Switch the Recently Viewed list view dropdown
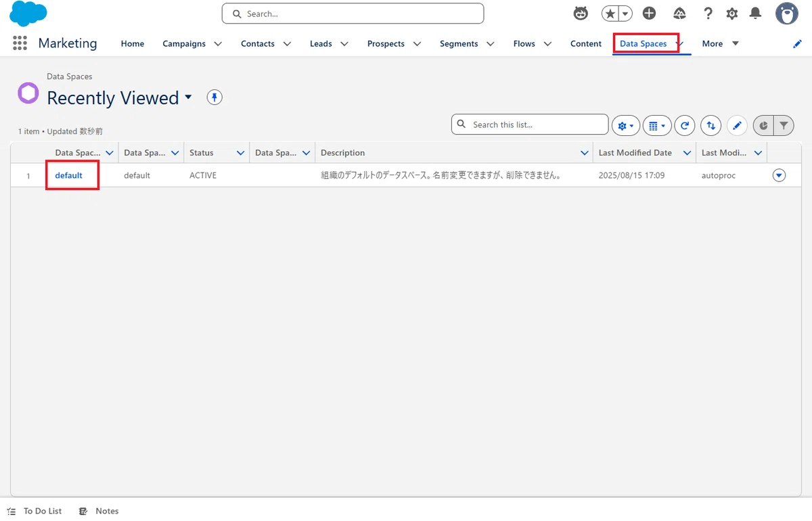The image size is (812, 521). pos(188,97)
